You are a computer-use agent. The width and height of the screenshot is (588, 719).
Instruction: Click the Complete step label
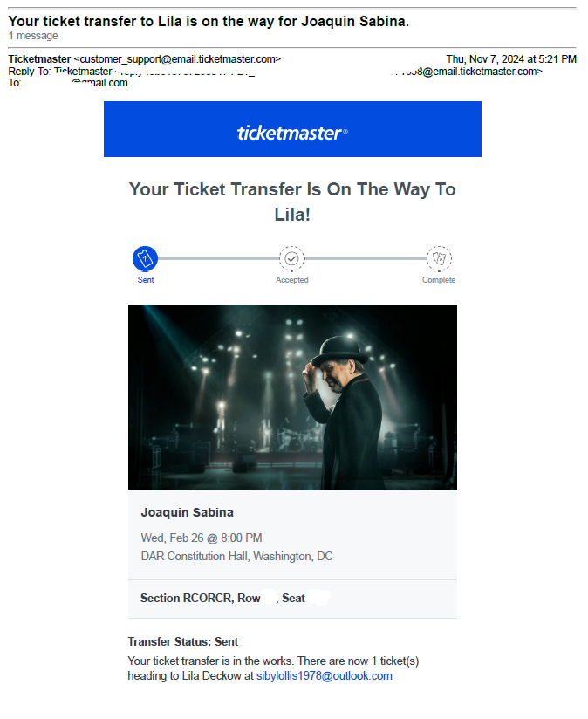point(439,280)
